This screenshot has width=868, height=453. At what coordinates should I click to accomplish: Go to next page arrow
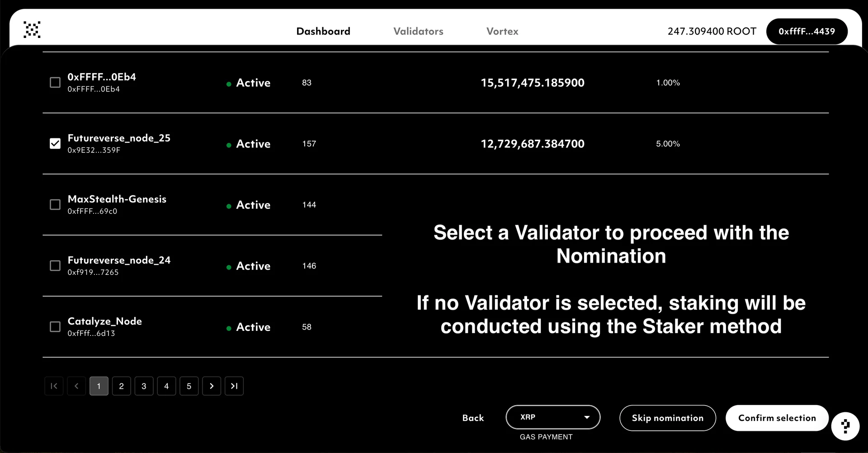(x=212, y=386)
